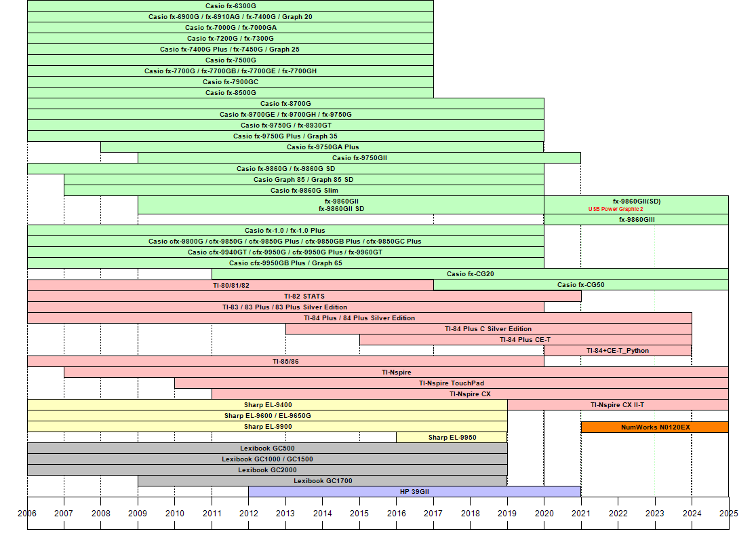Click the Sharp EL-9400 bar
756x536 pixels.
pyautogui.click(x=268, y=405)
